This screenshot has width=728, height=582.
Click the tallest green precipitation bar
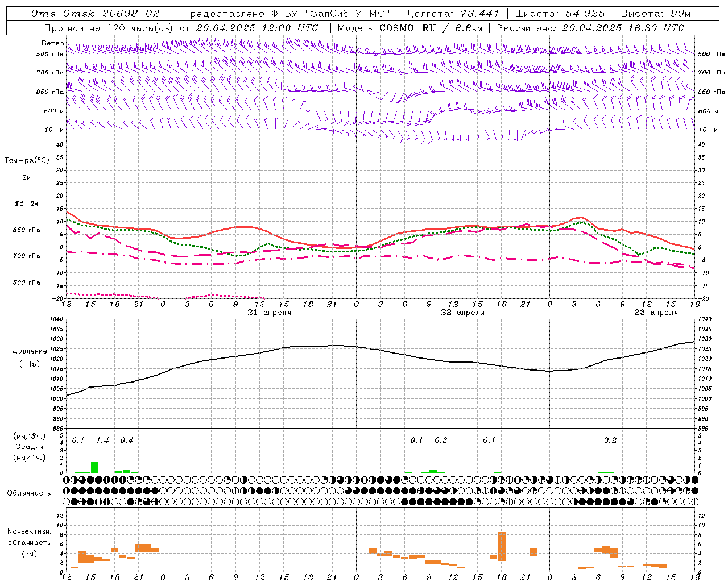coord(94,467)
